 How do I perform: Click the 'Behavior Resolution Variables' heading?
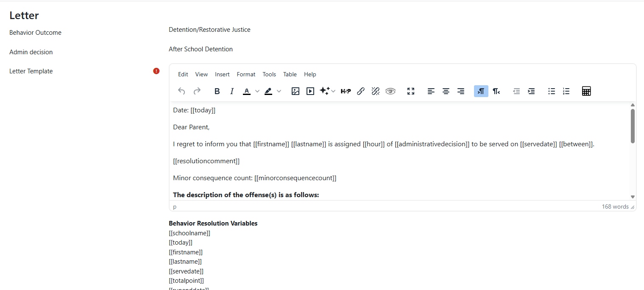213,223
